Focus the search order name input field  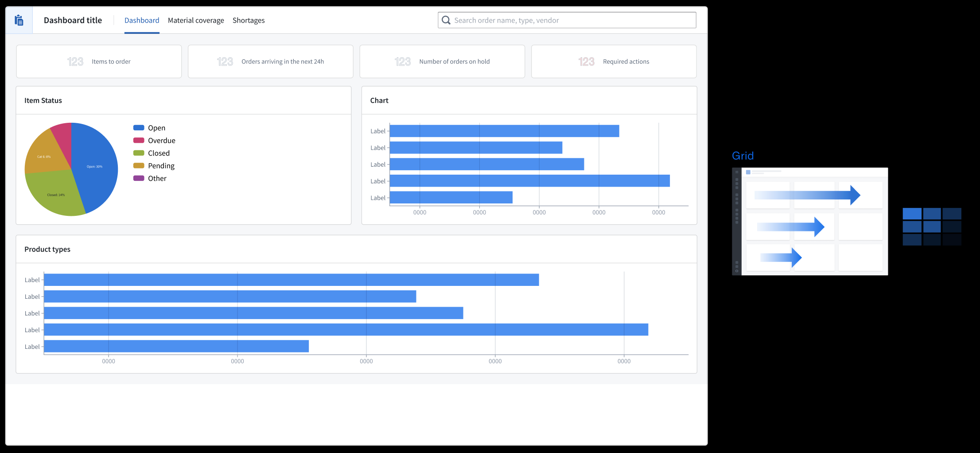point(572,20)
